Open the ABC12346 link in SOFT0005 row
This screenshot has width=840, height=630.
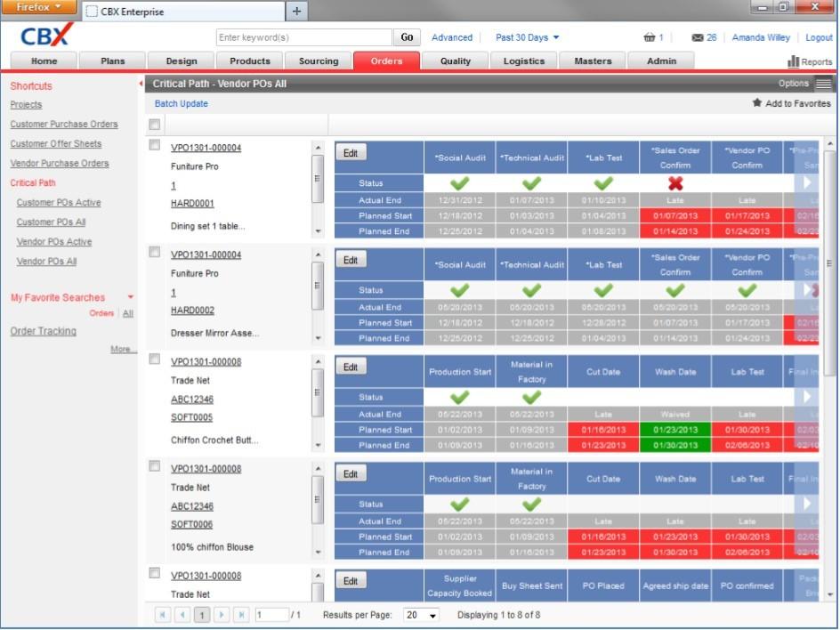(192, 400)
